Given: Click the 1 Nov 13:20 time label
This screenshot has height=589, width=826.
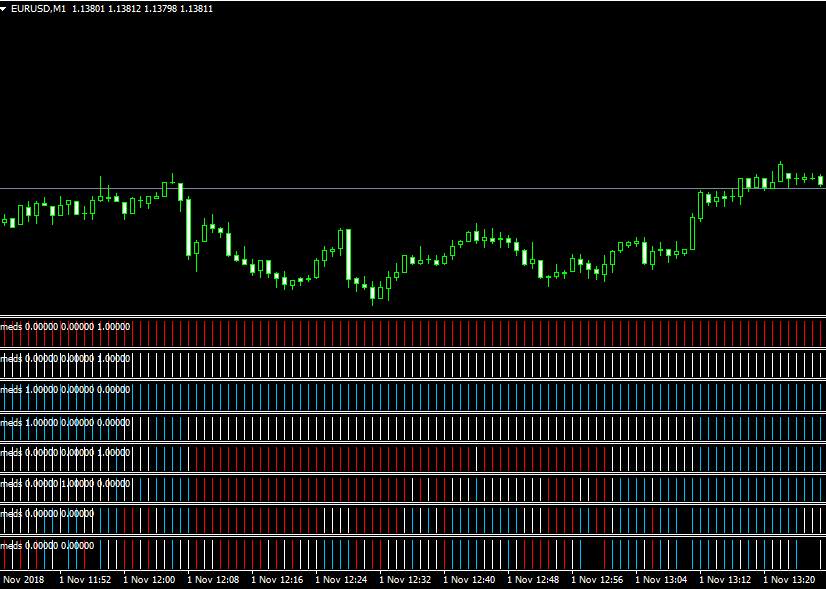Looking at the screenshot, I should coord(789,579).
